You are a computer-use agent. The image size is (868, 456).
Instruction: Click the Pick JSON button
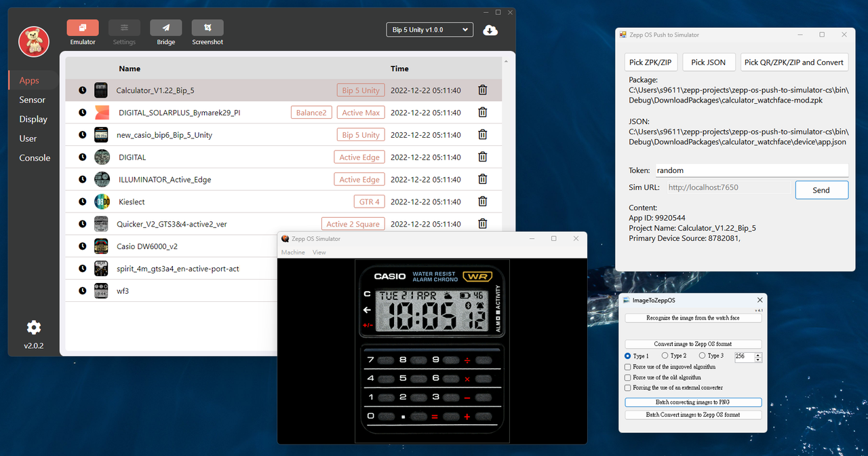[x=709, y=62]
